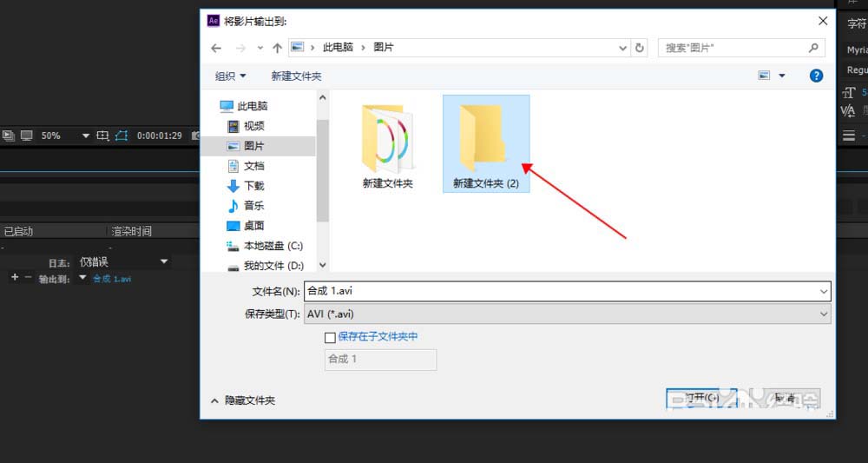Go up one folder level with the up arrow
This screenshot has width=868, height=463.
[278, 48]
